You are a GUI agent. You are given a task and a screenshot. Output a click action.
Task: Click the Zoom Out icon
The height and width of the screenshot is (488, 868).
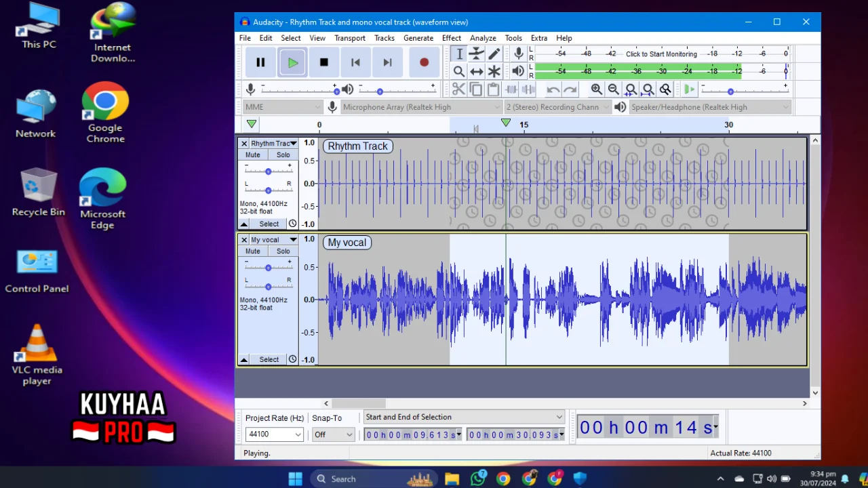point(614,89)
